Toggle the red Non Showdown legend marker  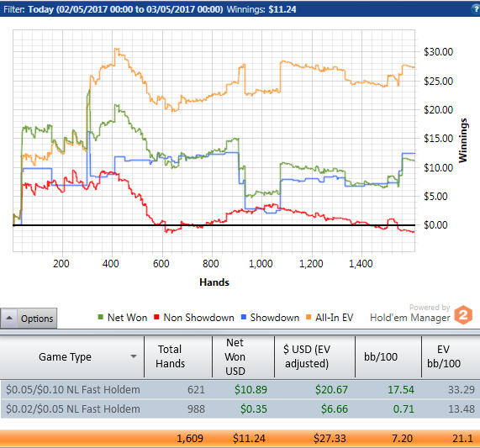[x=156, y=317]
